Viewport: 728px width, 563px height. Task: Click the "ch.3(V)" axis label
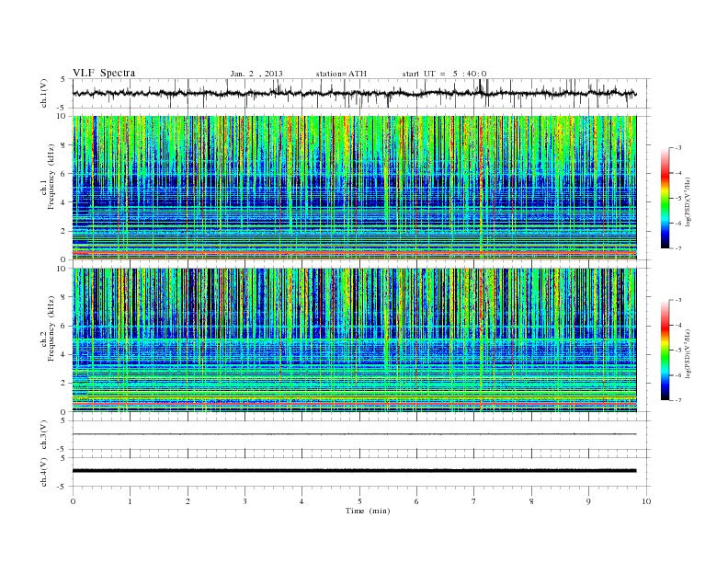44,435
